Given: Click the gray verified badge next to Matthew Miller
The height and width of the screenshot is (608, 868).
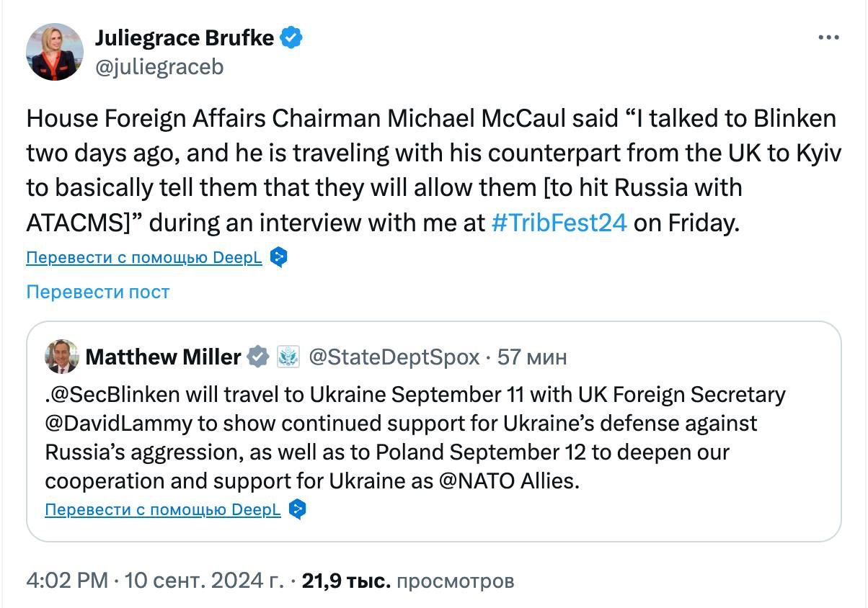Looking at the screenshot, I should click(x=258, y=357).
